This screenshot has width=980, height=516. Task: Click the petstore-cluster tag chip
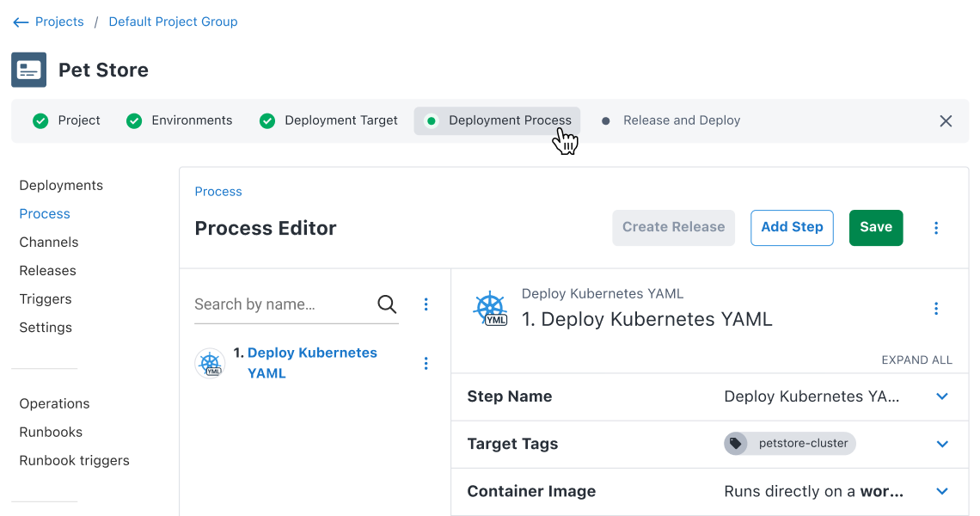coord(789,444)
